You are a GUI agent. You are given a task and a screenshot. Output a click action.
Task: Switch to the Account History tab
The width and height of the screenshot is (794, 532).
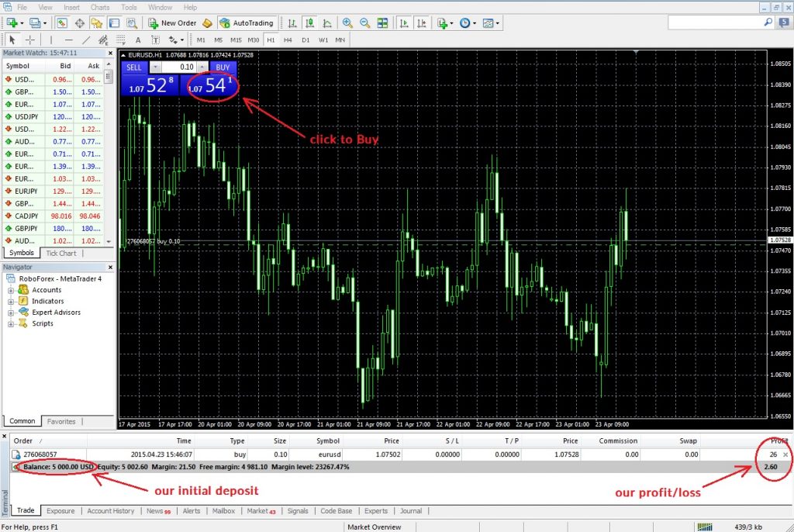point(110,511)
